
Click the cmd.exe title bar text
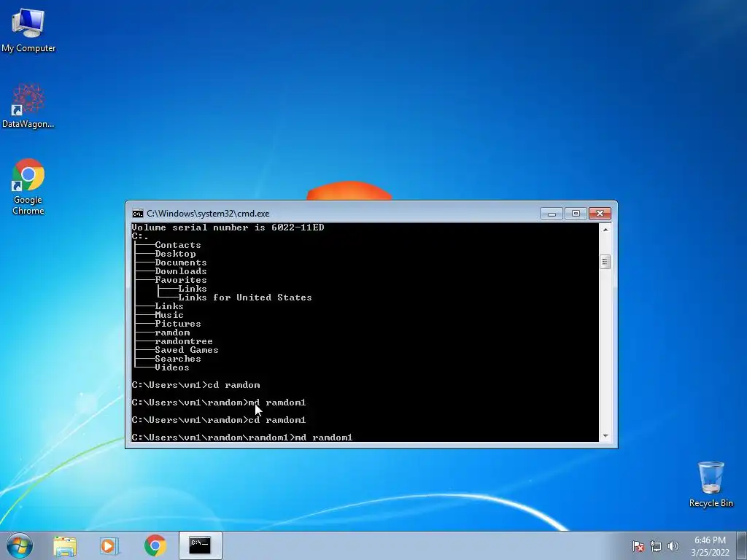208,214
